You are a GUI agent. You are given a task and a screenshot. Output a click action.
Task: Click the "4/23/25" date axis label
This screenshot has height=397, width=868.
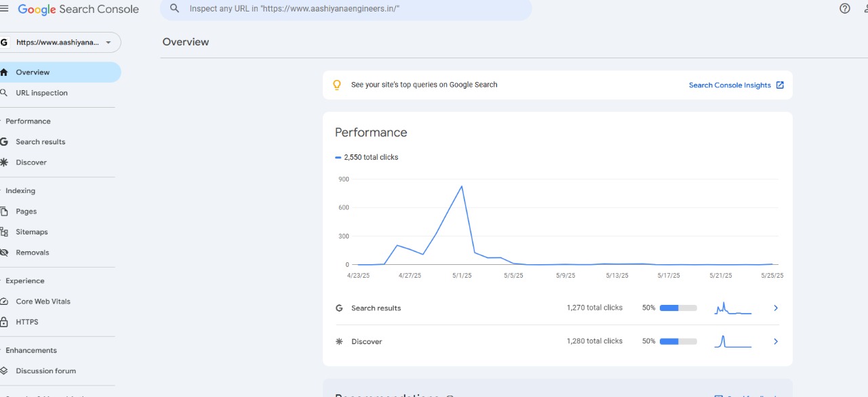359,276
